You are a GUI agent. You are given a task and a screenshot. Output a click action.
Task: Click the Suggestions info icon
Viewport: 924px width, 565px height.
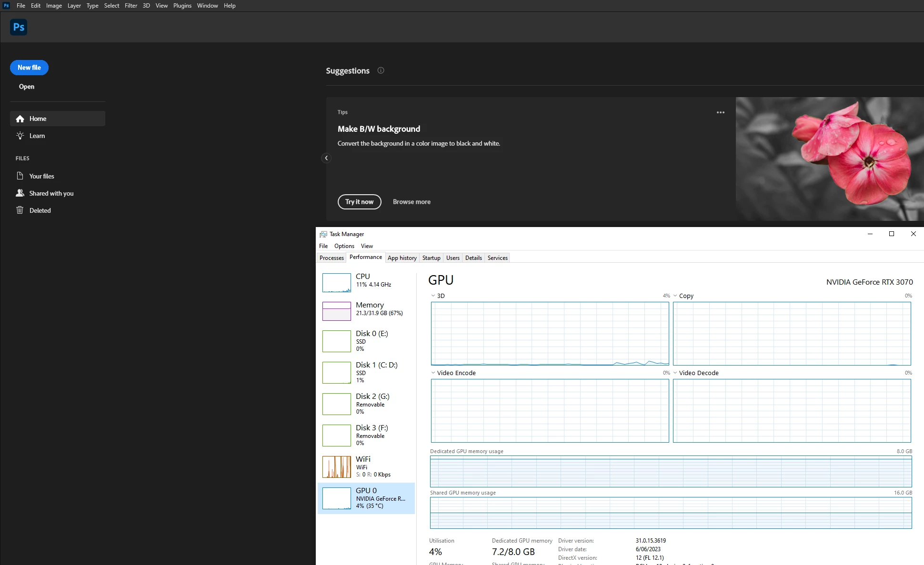point(381,70)
